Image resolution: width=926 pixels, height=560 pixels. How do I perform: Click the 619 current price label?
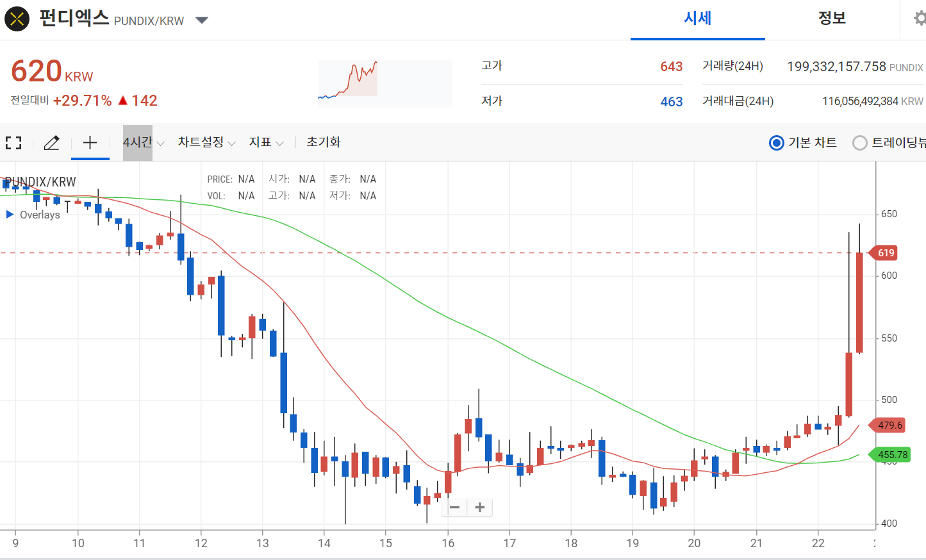pyautogui.click(x=883, y=253)
